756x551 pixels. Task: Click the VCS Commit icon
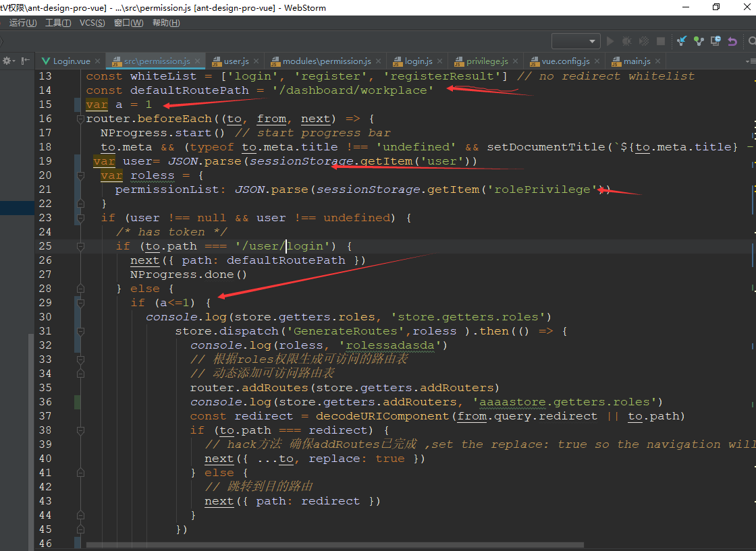click(x=699, y=41)
